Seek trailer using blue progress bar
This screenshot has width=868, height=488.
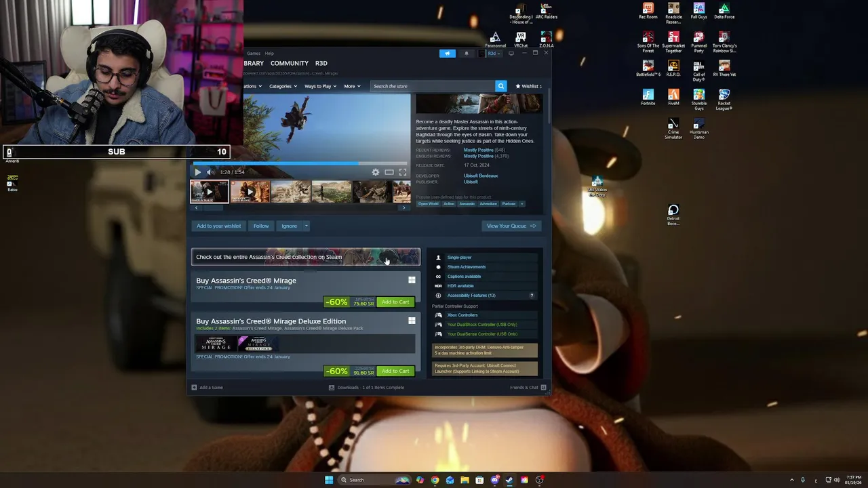pyautogui.click(x=302, y=163)
